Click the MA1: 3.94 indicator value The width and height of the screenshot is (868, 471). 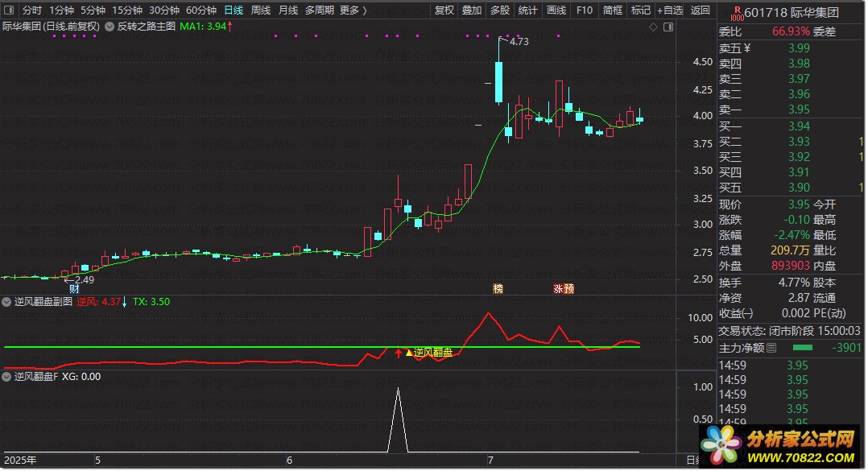click(203, 26)
